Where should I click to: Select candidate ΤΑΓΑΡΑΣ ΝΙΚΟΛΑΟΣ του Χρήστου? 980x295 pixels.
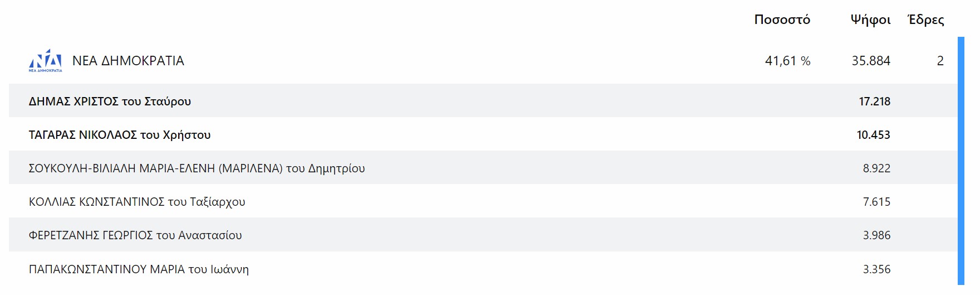(120, 135)
